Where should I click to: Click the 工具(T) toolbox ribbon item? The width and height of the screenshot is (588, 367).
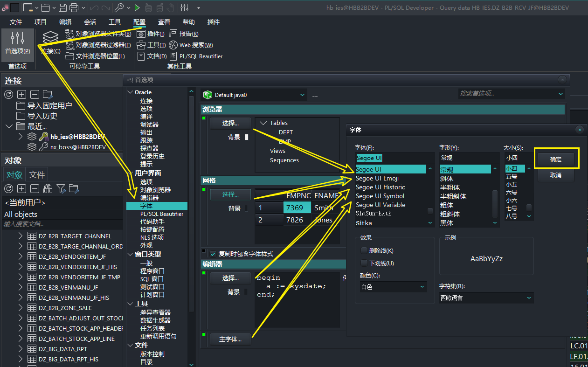(x=151, y=45)
